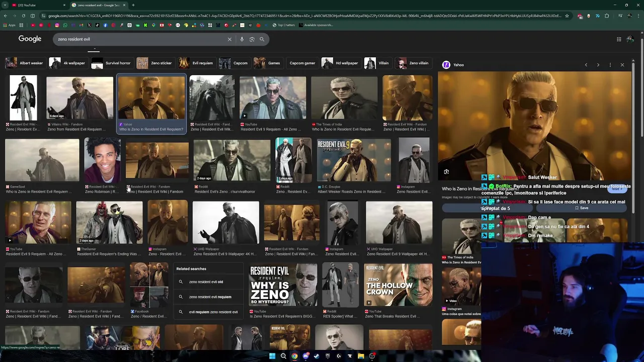This screenshot has height=362, width=644.
Task: Open the large Yahoo preview image
Action: click(534, 126)
